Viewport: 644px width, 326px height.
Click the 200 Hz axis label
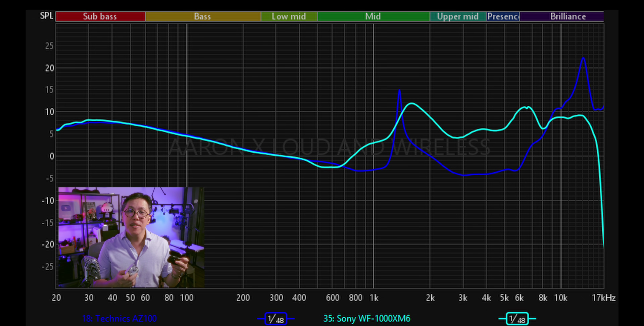click(243, 298)
